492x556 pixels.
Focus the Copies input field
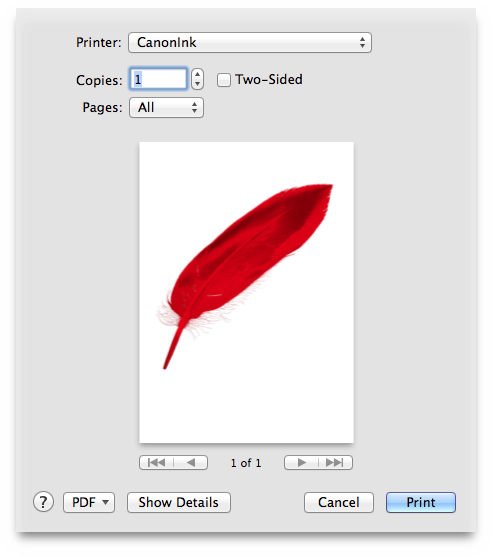coord(158,79)
